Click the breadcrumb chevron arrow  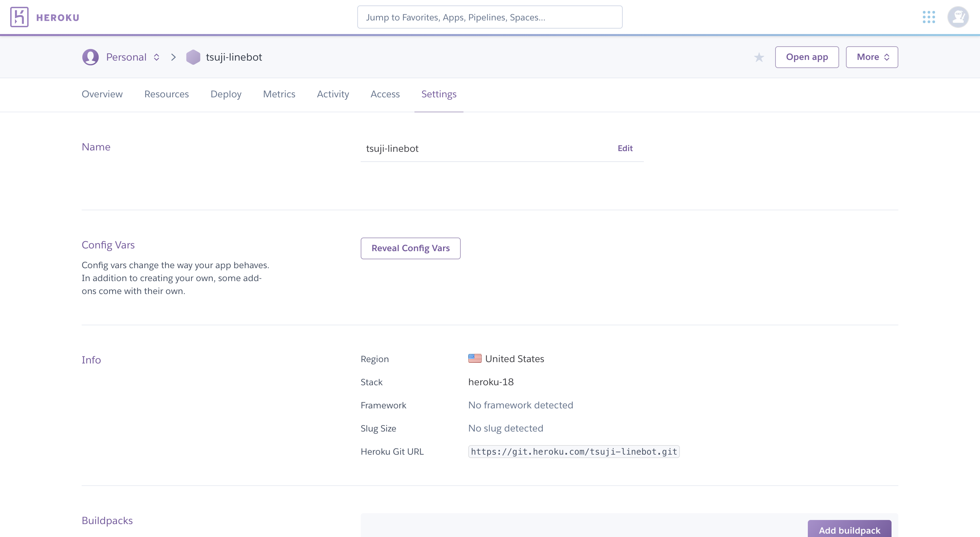(174, 57)
